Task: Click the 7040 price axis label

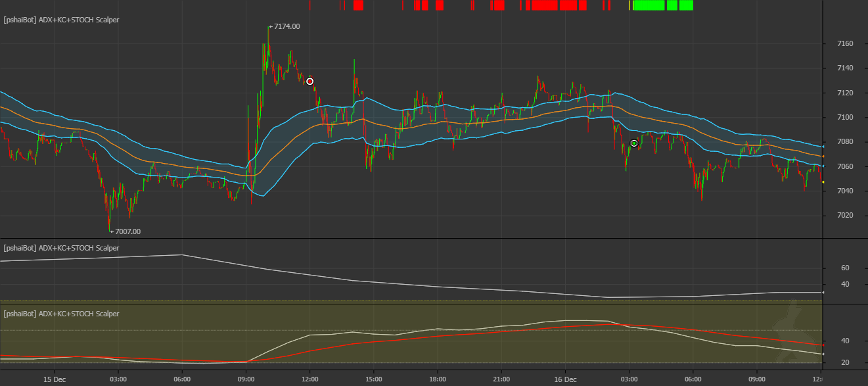Action: coord(845,191)
